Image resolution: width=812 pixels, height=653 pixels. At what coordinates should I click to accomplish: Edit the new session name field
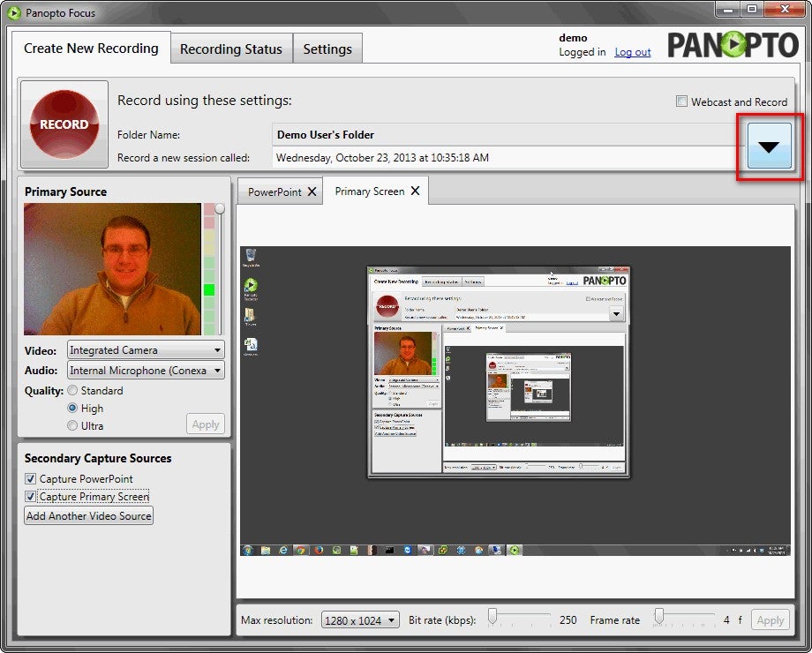[508, 157]
